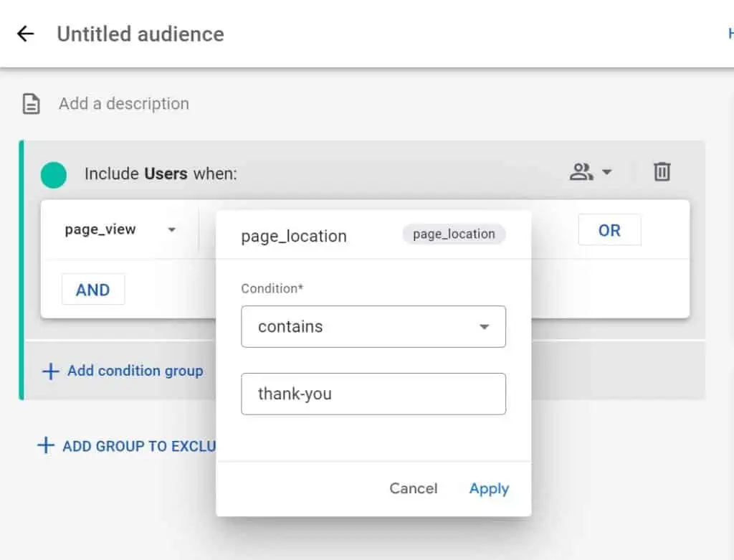This screenshot has height=560, width=734.
Task: Click the thank-you value input field
Action: tap(373, 394)
